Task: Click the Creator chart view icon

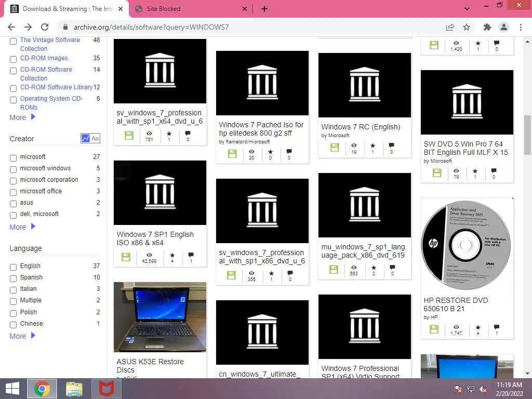Action: click(x=85, y=138)
